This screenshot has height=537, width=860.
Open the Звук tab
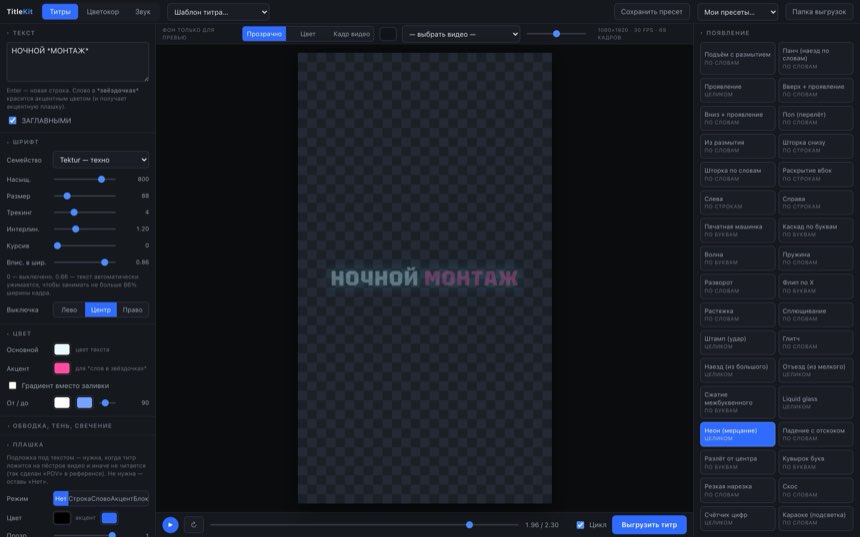point(143,12)
